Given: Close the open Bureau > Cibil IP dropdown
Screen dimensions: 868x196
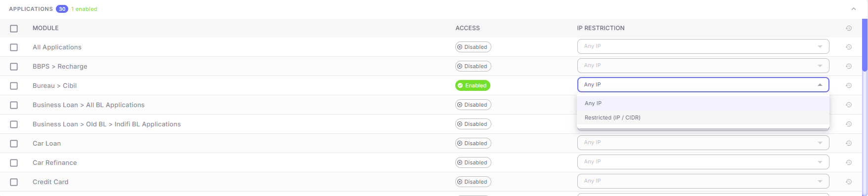Looking at the screenshot, I should pyautogui.click(x=703, y=85).
